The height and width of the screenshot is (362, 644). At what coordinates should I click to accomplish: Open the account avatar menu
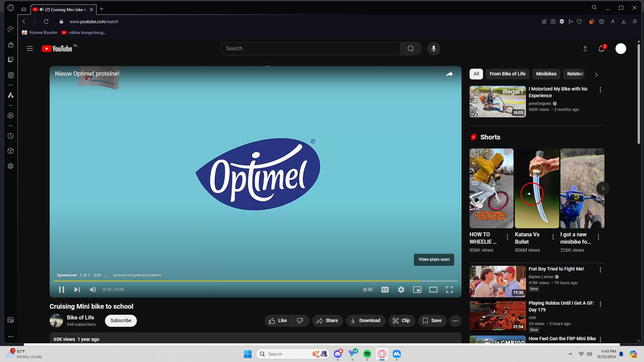[621, 49]
